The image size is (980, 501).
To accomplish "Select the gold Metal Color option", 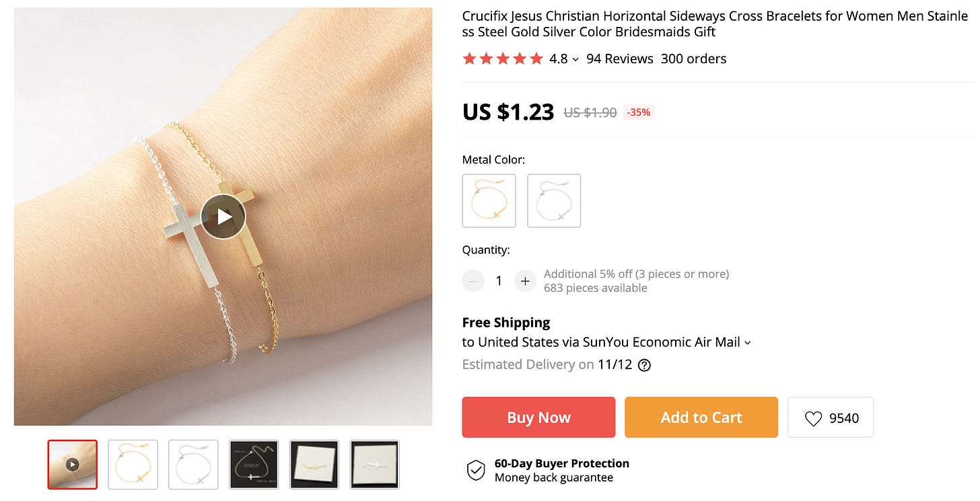I will click(x=489, y=201).
